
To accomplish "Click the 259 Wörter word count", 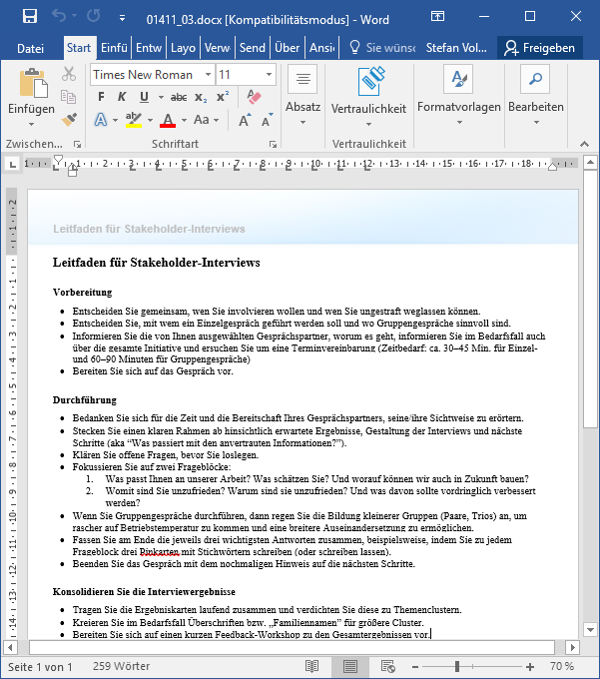I will coord(124,666).
